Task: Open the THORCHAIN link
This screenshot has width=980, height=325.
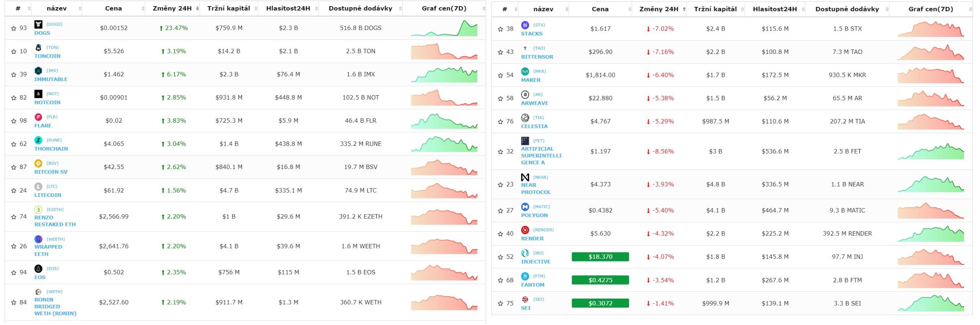Action: point(51,149)
